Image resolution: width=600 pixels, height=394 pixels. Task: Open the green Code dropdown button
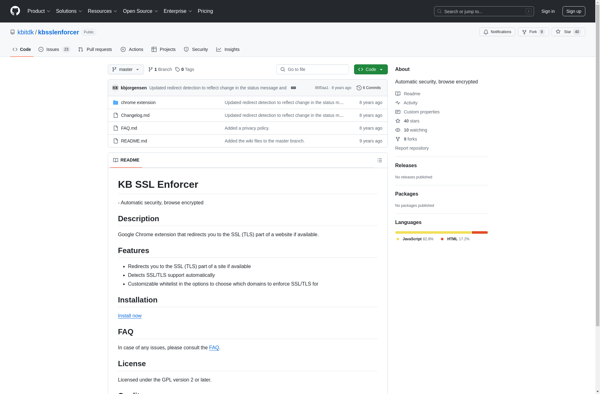click(x=370, y=69)
